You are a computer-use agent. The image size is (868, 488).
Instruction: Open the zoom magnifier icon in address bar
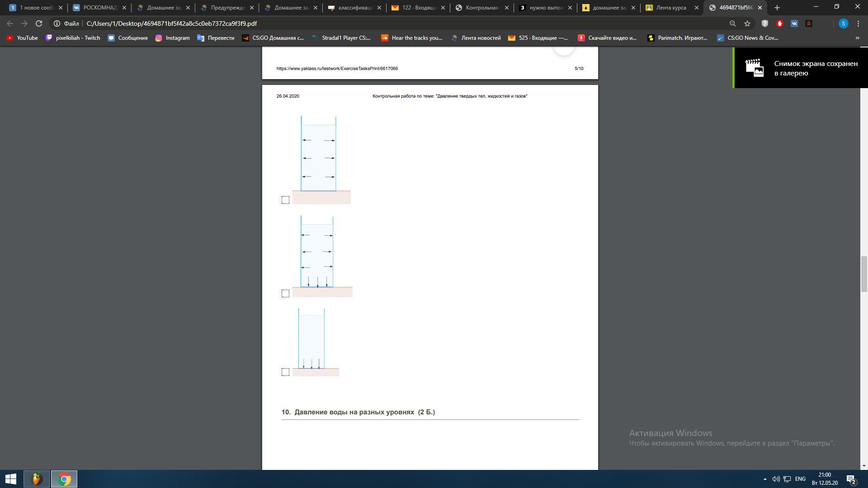pos(732,23)
